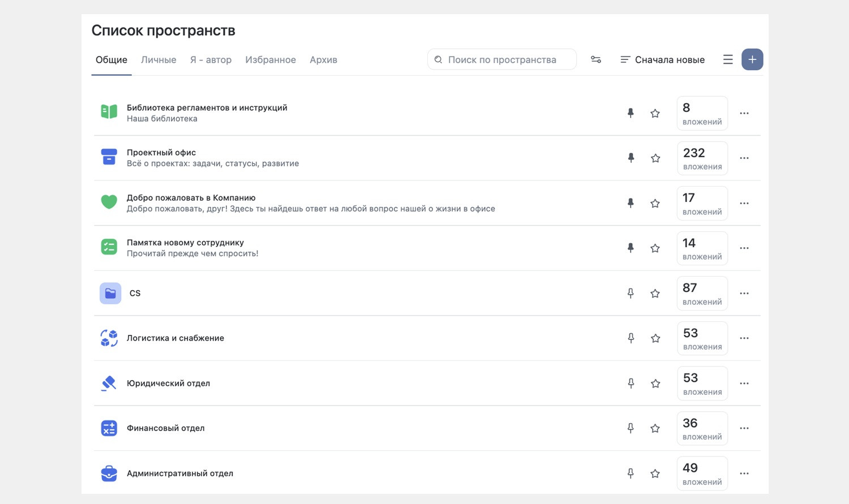
Task: Open more options for Административный отдел
Action: pyautogui.click(x=744, y=473)
